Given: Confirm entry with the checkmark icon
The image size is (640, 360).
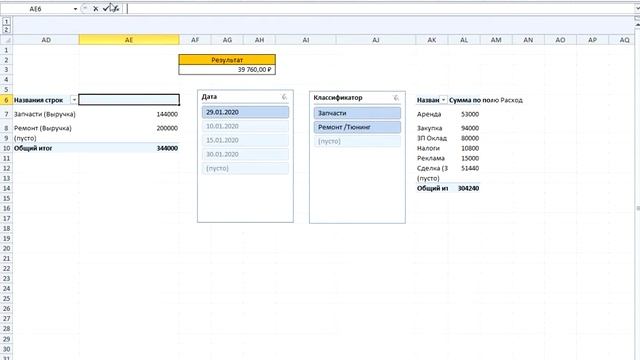Looking at the screenshot, I should [106, 9].
